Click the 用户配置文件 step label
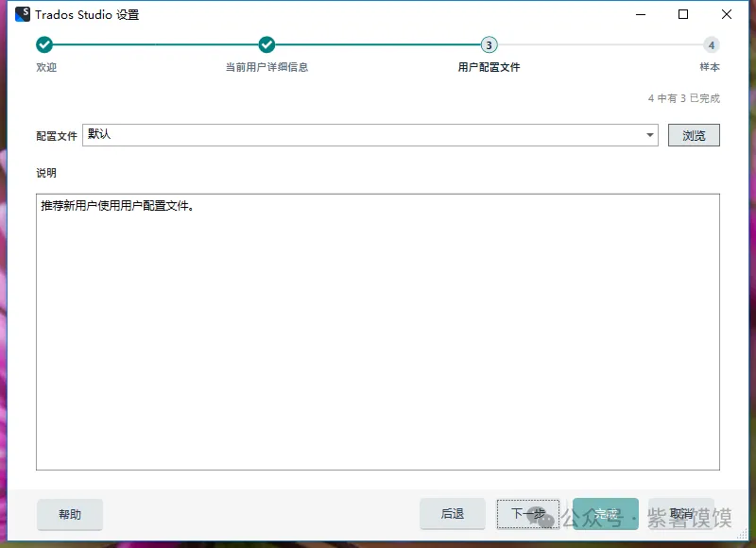Viewport: 756px width, 548px height. 489,67
